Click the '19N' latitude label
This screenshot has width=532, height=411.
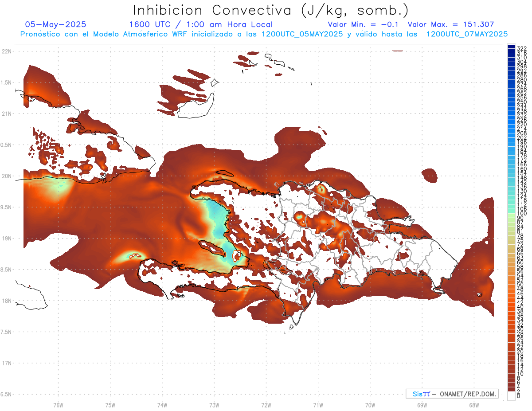pyautogui.click(x=7, y=239)
